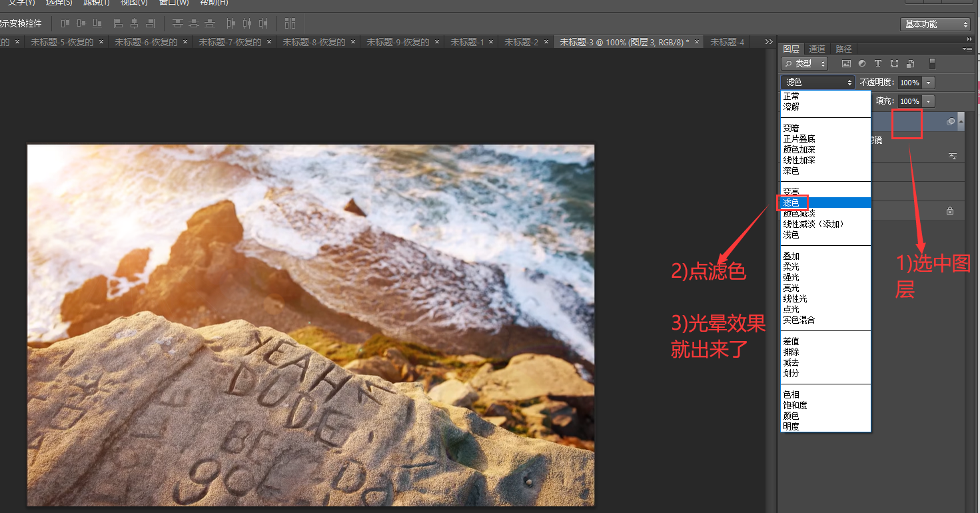The width and height of the screenshot is (980, 513).
Task: Choose 饱和度 blend mode from list
Action: pyautogui.click(x=825, y=405)
